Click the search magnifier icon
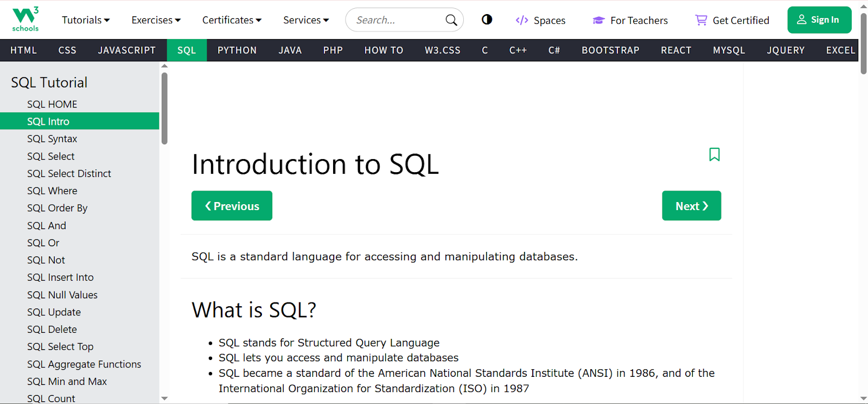 (x=451, y=20)
